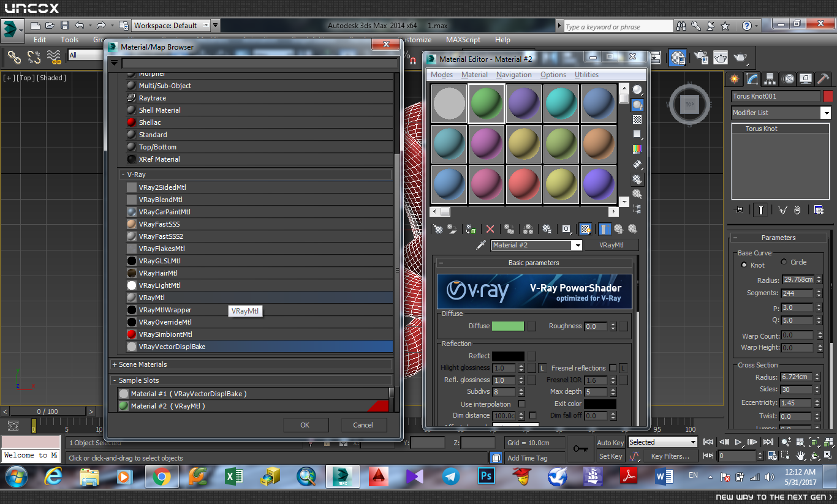
Task: Click Cancel in Material/Map Browser
Action: tap(363, 425)
